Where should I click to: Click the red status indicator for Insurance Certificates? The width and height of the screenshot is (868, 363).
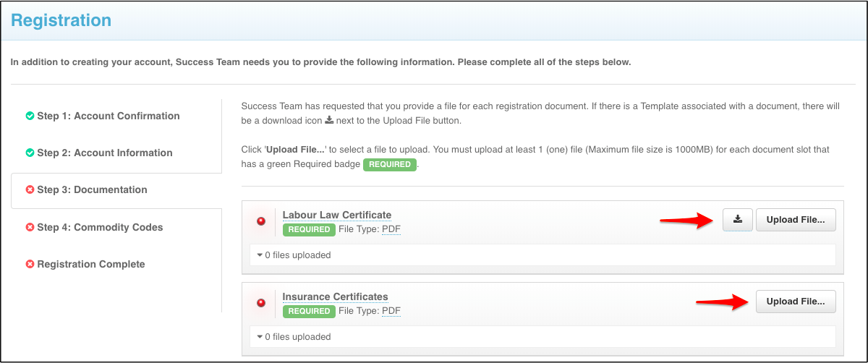point(261,303)
